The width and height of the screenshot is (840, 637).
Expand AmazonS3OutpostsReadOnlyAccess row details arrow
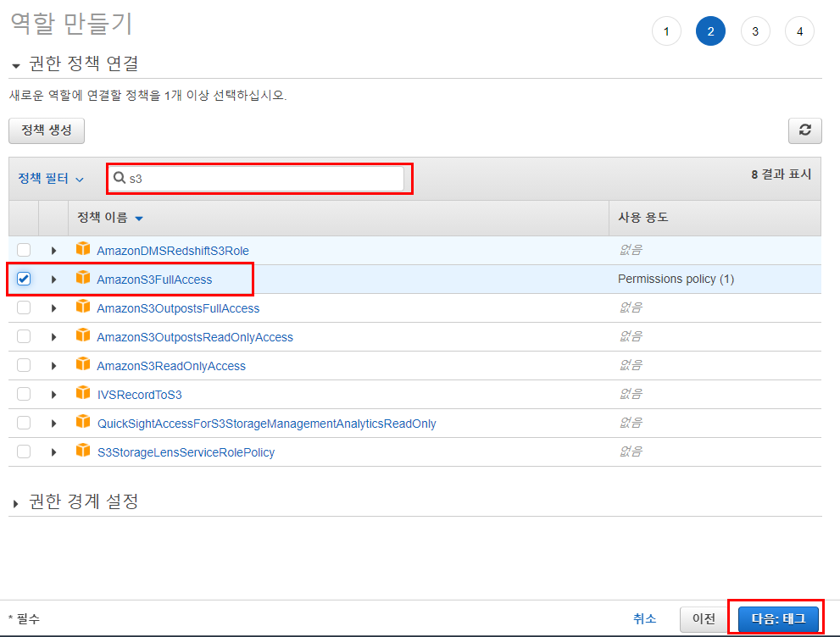(53, 337)
